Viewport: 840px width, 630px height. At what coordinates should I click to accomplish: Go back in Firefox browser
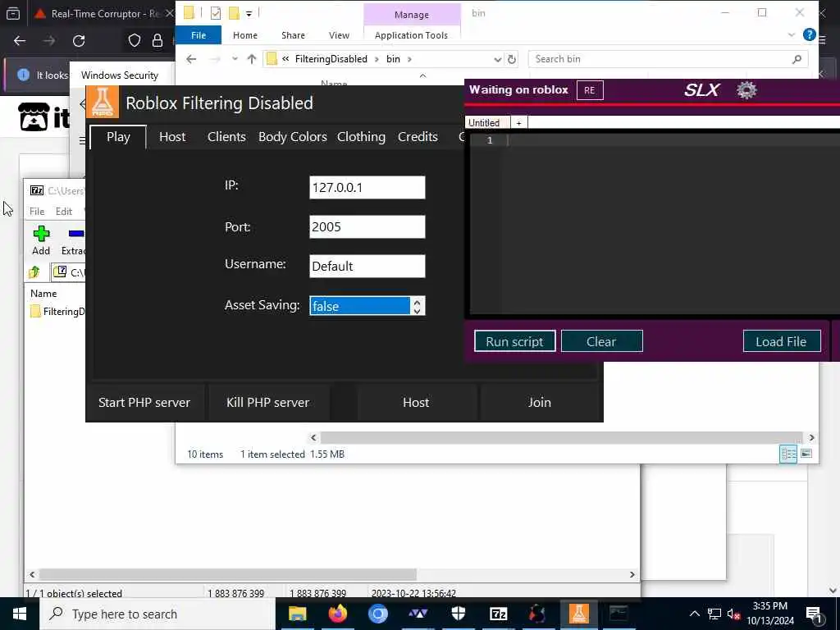click(20, 41)
